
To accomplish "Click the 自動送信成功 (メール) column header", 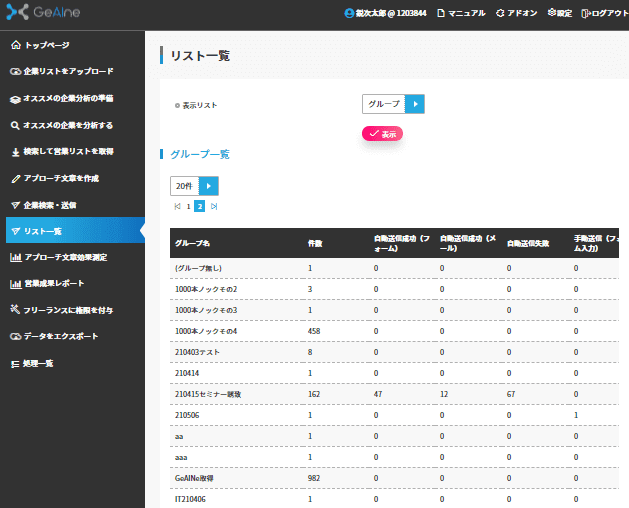I will pyautogui.click(x=468, y=243).
